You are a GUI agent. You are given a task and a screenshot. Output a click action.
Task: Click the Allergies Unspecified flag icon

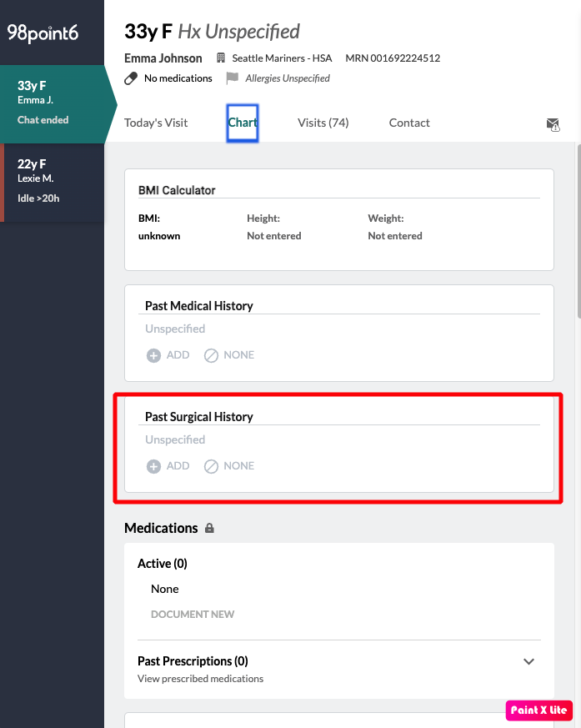point(232,78)
